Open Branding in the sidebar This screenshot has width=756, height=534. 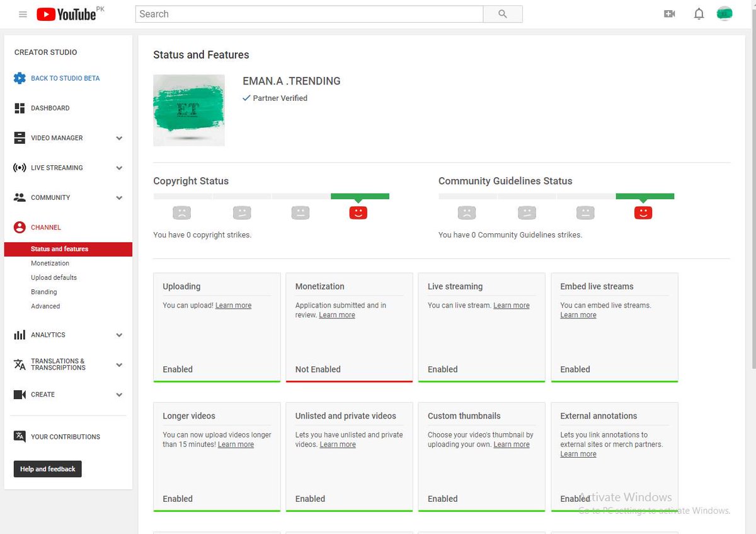click(44, 292)
